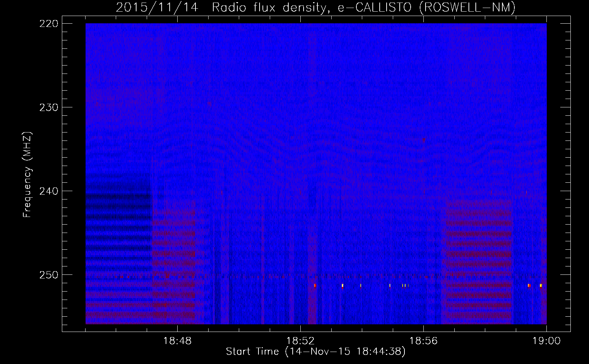This screenshot has width=589, height=364.
Task: Select the "Frequency (MHZ)" y-axis label
Action: [x=27, y=175]
